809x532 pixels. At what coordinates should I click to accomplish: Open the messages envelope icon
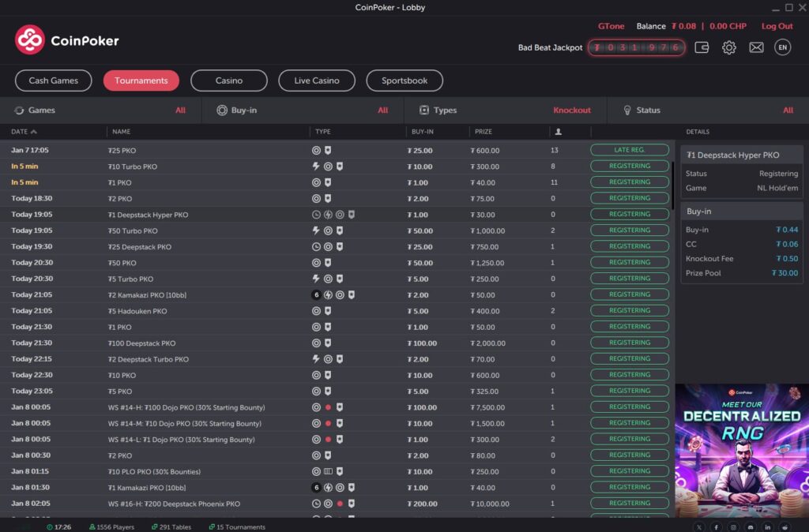point(756,47)
